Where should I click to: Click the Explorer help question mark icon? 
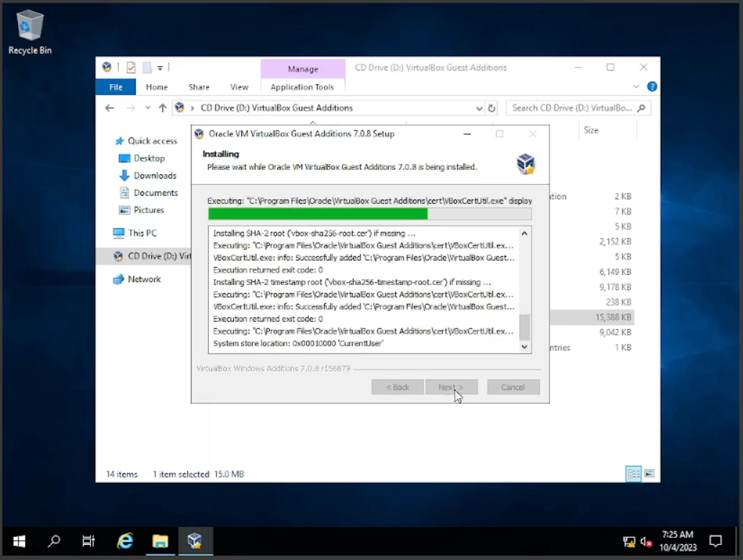point(652,86)
